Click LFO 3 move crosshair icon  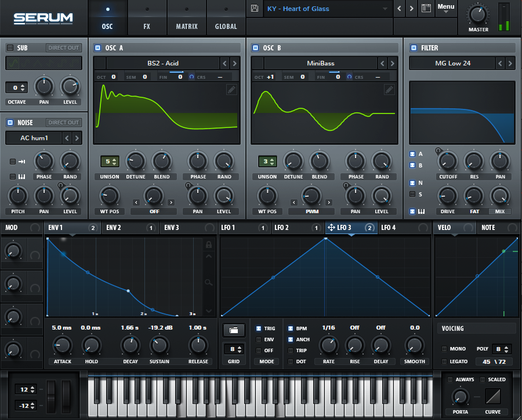[331, 228]
